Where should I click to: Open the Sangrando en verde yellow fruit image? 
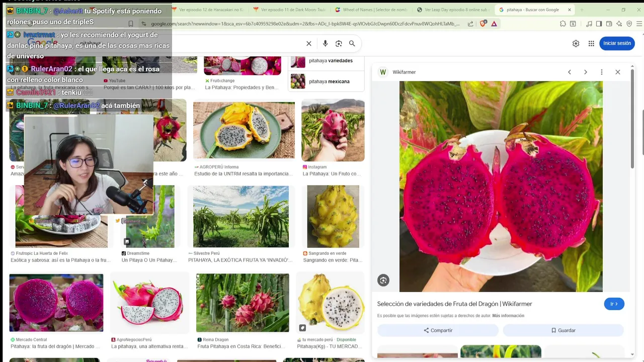333,217
